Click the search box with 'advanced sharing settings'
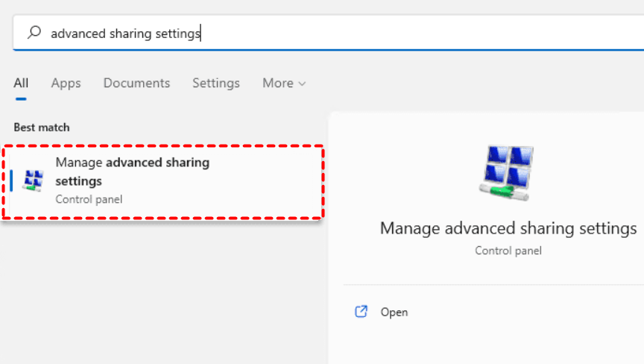The height and width of the screenshot is (364, 644). pos(329,33)
